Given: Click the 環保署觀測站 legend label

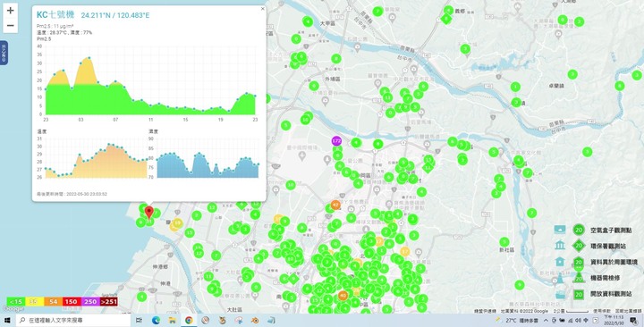Looking at the screenshot, I should point(608,247).
